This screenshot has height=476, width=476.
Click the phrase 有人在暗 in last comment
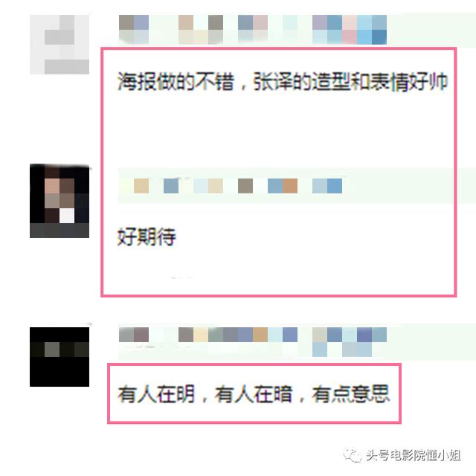click(254, 394)
